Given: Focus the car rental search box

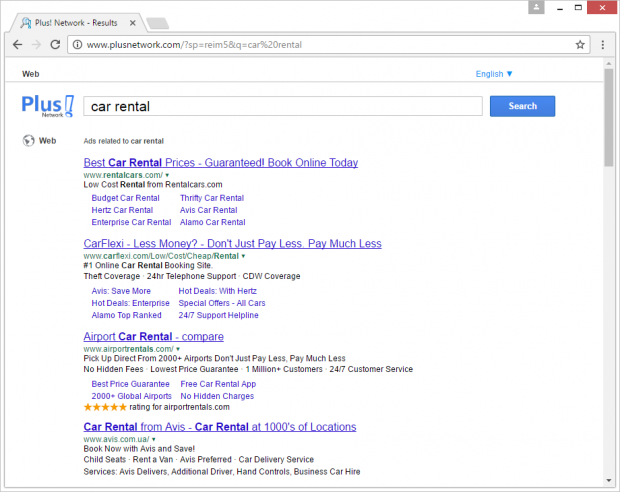Looking at the screenshot, I should point(283,106).
